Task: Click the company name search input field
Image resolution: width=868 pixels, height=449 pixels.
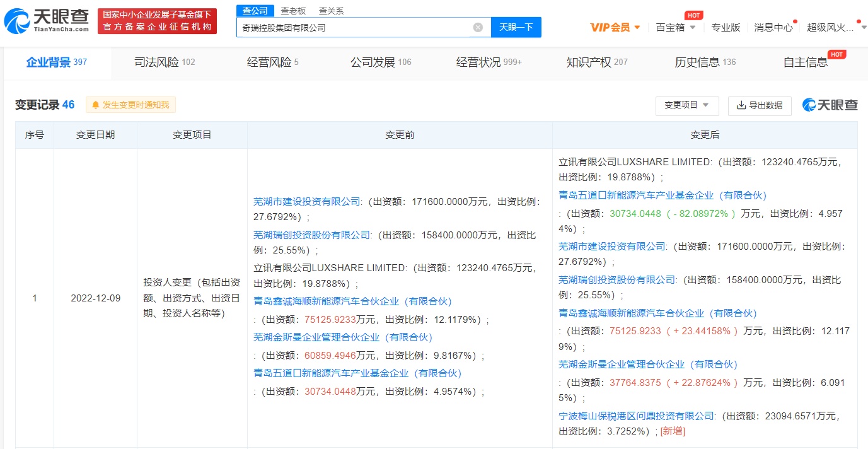Action: [353, 27]
